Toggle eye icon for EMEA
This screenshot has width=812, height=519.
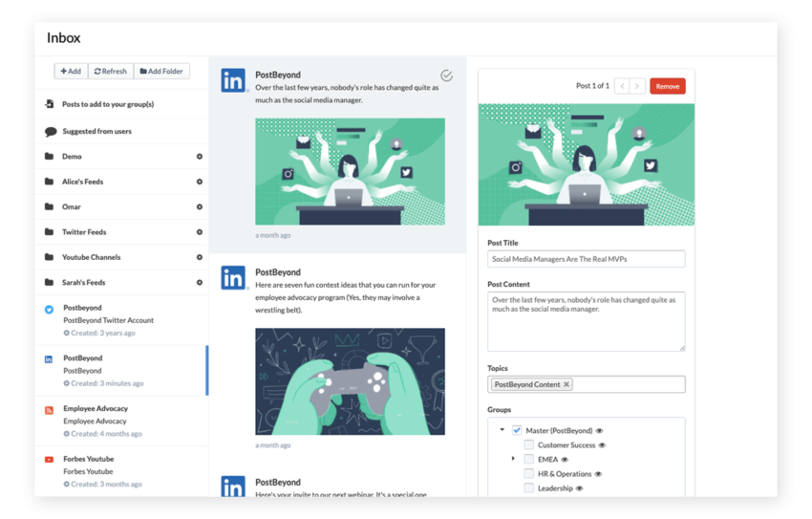point(565,460)
